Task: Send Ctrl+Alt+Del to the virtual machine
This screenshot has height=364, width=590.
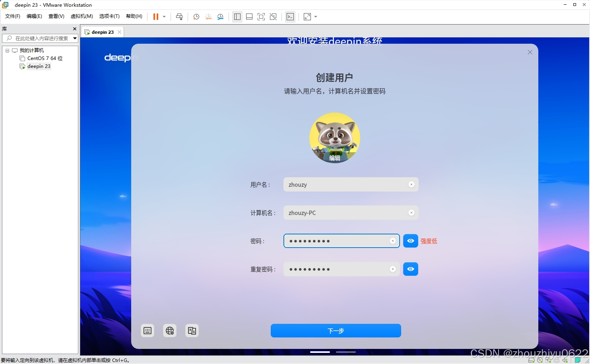Action: pyautogui.click(x=179, y=17)
